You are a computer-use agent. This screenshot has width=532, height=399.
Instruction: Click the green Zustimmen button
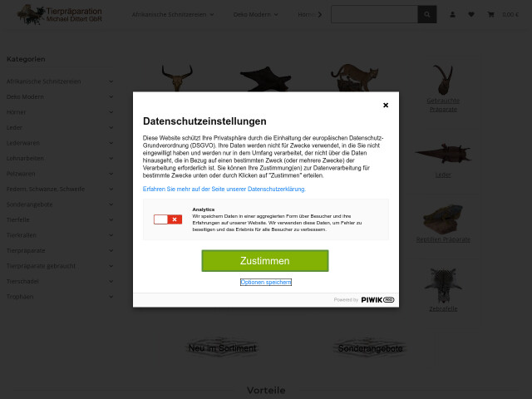(x=265, y=260)
